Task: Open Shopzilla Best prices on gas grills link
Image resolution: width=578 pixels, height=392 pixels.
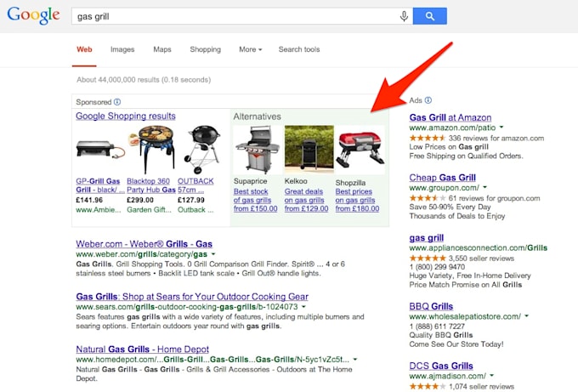Action: click(357, 200)
